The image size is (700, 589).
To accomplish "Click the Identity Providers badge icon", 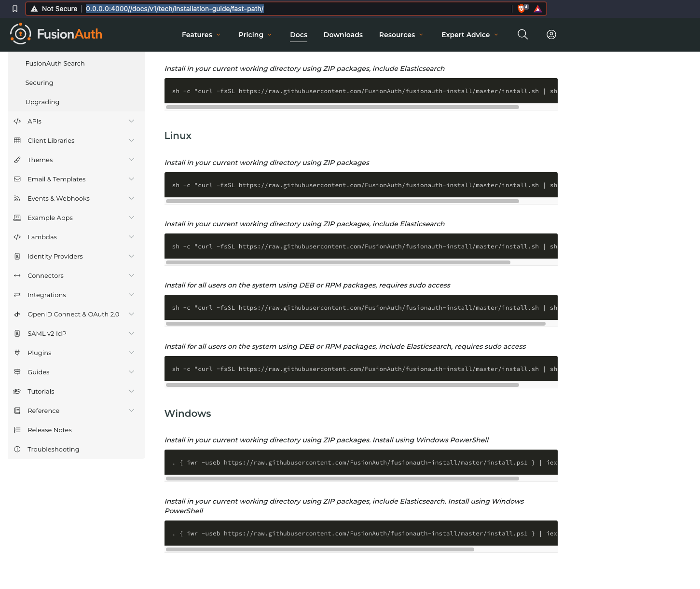I will (17, 256).
